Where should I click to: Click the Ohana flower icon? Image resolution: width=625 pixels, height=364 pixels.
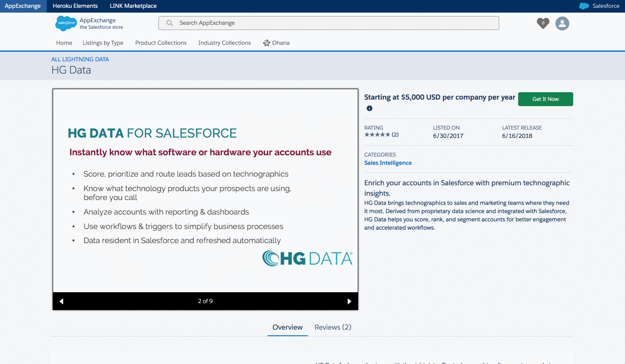click(266, 43)
